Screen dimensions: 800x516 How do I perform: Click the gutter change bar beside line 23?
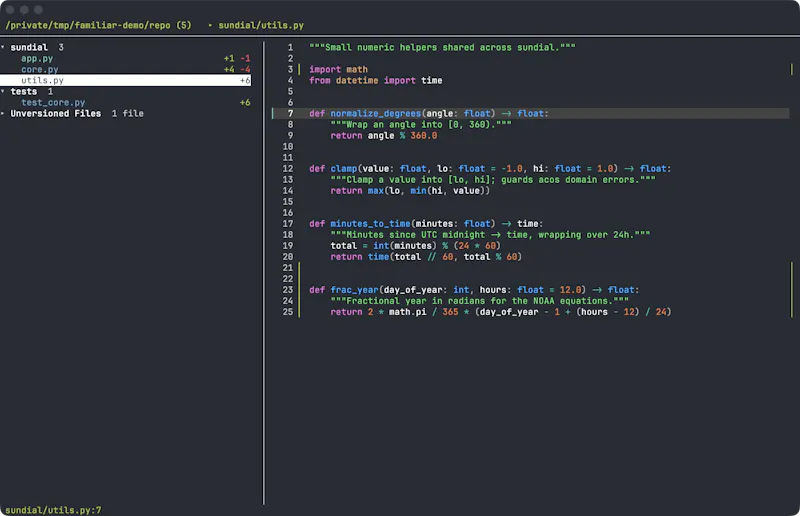[299, 290]
